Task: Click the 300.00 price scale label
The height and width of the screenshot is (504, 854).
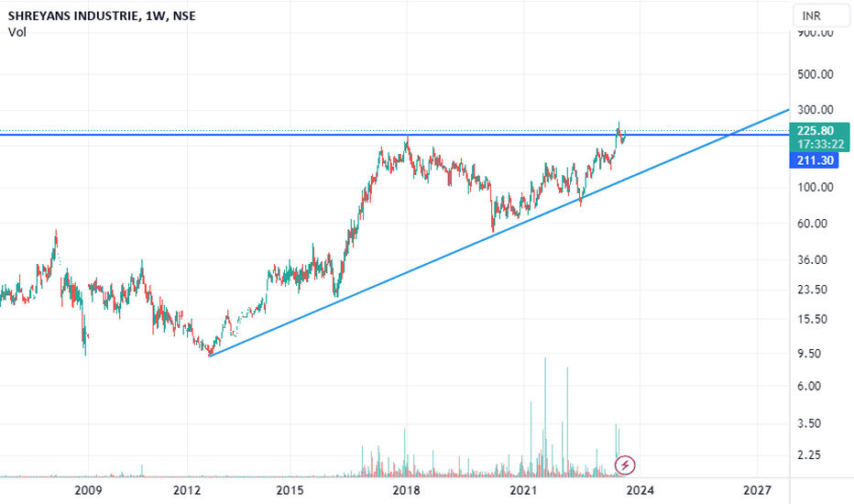Action: point(816,110)
